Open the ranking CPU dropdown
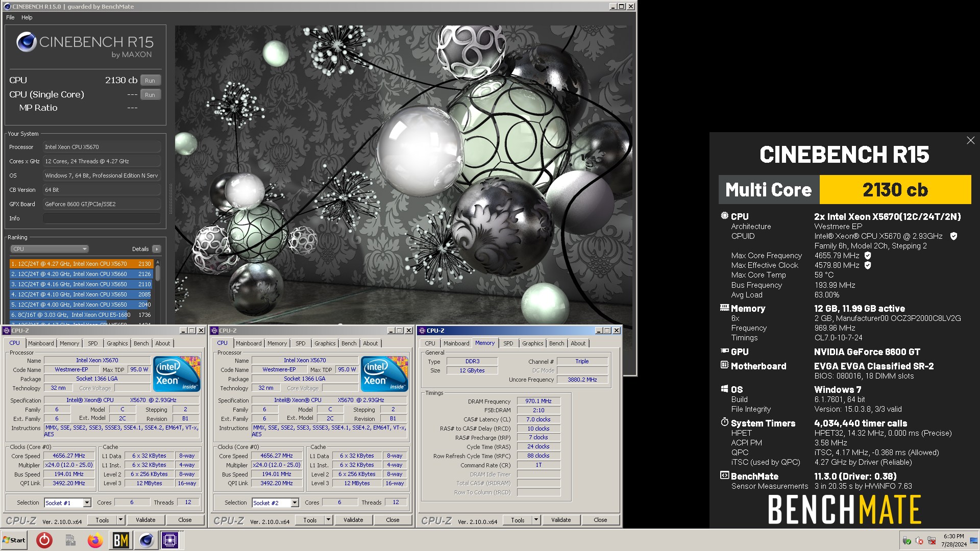 tap(50, 249)
